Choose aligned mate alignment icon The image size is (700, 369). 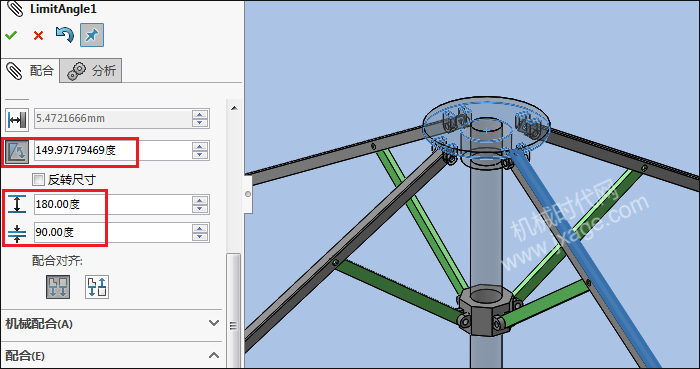[x=58, y=286]
